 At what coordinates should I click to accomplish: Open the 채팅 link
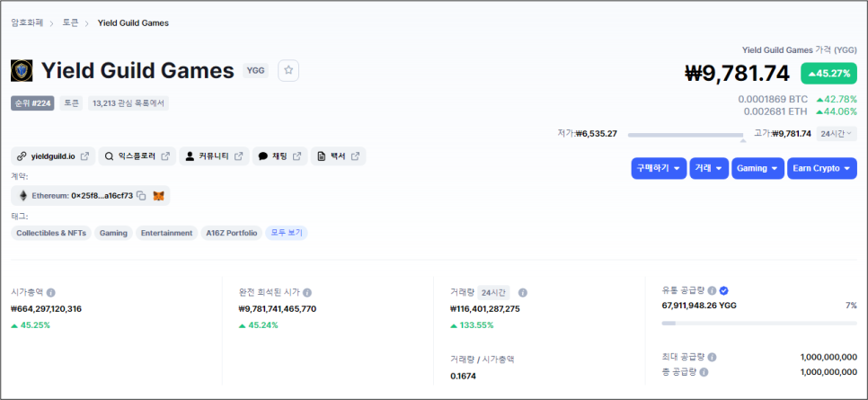pos(280,156)
